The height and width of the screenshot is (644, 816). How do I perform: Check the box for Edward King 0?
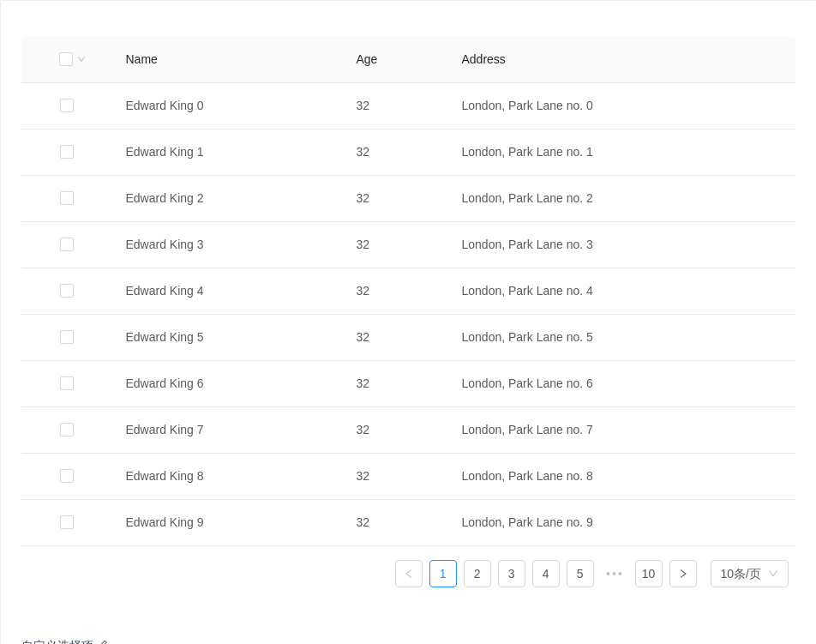(67, 105)
